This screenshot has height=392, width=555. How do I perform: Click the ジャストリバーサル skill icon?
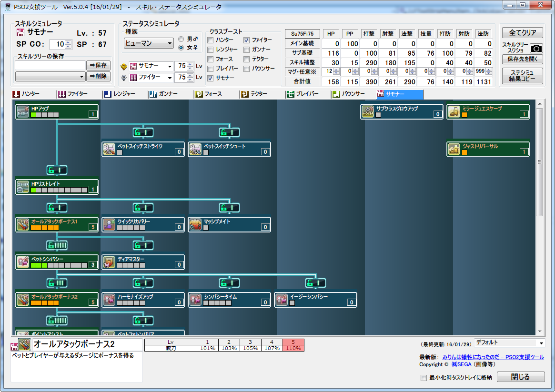click(454, 149)
